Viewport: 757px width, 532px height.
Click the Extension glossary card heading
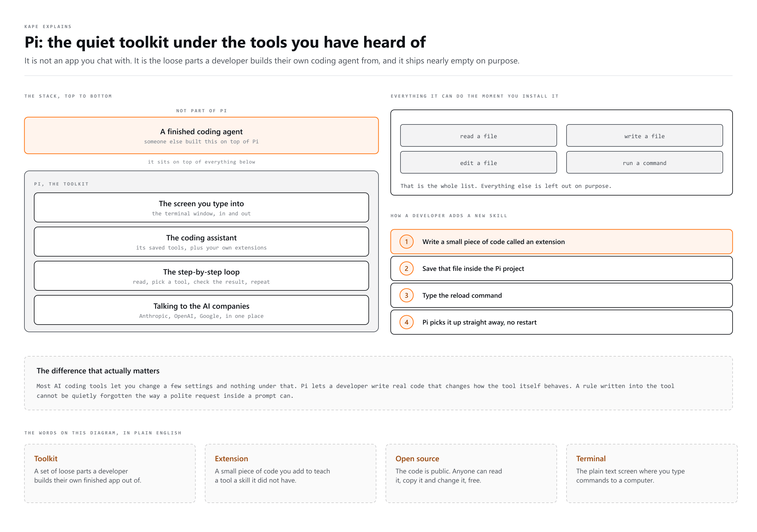click(231, 458)
